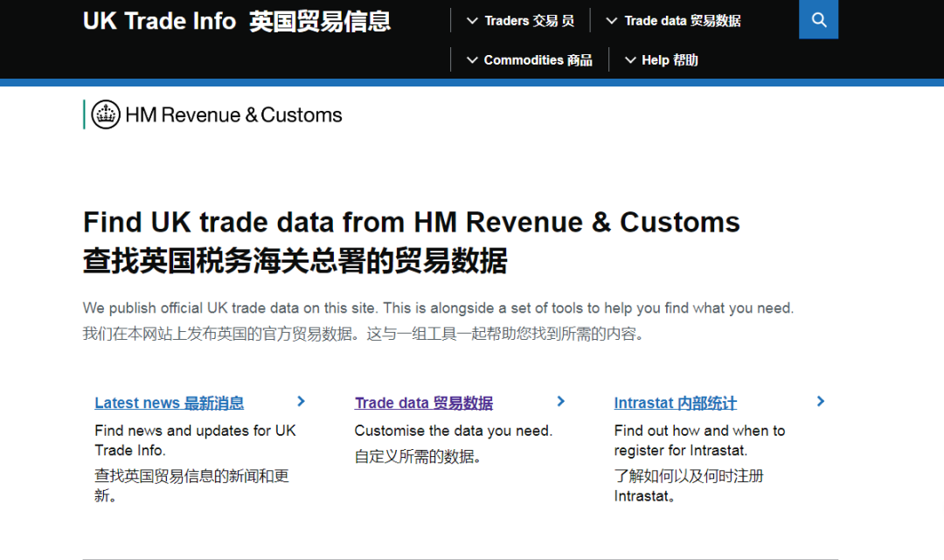Click the HM Revenue & Customs crown logo
The image size is (944, 560).
[x=106, y=114]
